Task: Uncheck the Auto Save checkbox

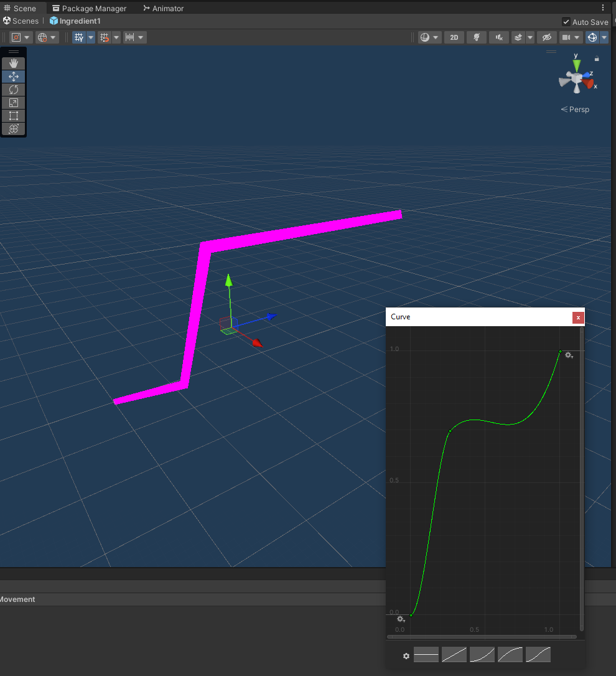Action: click(566, 22)
